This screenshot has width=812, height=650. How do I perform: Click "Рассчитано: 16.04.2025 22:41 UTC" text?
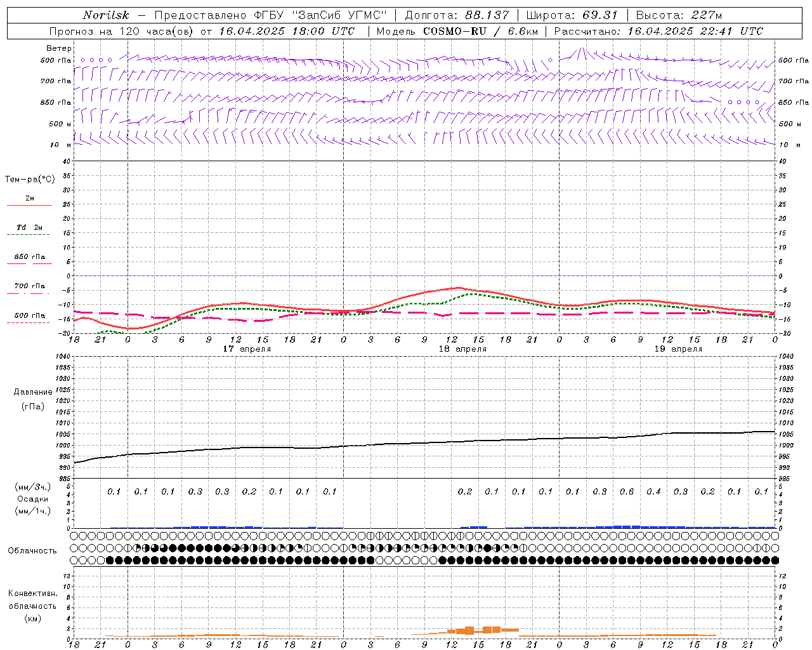click(658, 31)
